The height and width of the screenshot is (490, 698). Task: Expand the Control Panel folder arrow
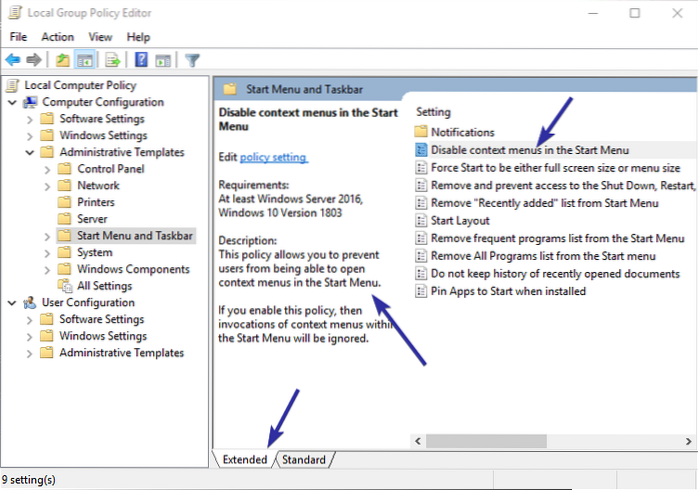pos(48,169)
